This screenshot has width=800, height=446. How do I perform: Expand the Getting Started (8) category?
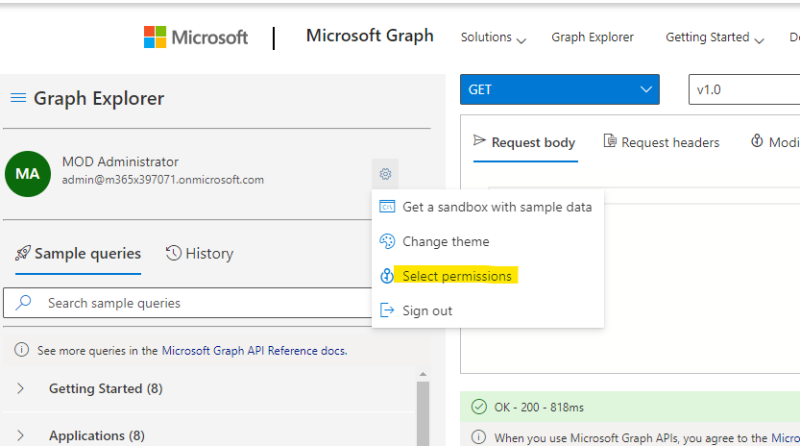pos(106,389)
